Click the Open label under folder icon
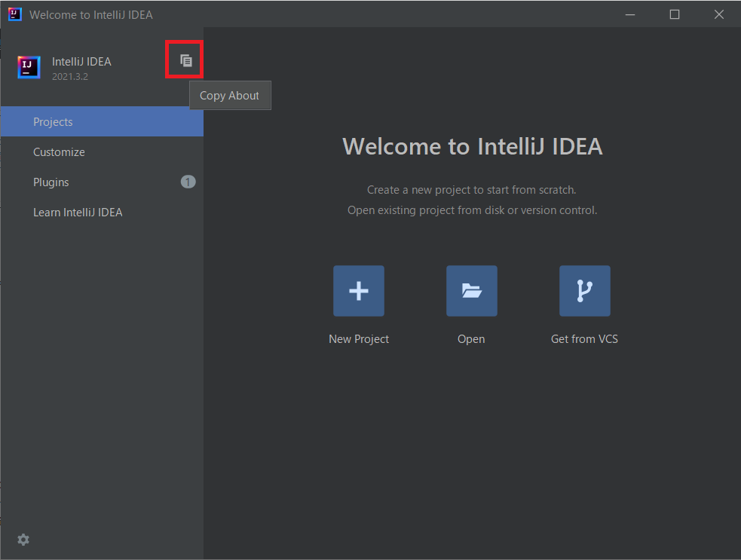Image resolution: width=741 pixels, height=560 pixels. pyautogui.click(x=471, y=339)
